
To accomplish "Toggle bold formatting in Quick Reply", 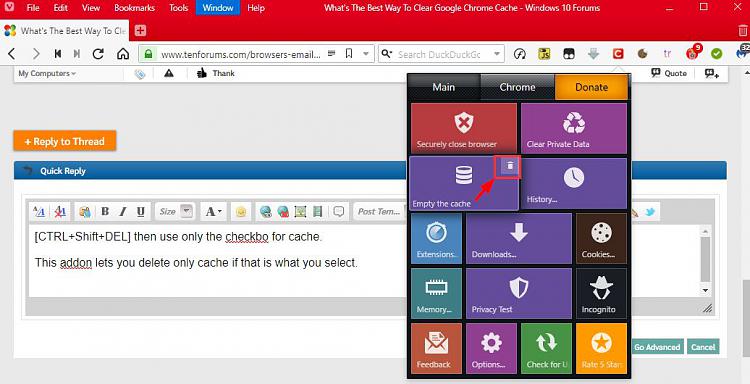I will coord(105,211).
